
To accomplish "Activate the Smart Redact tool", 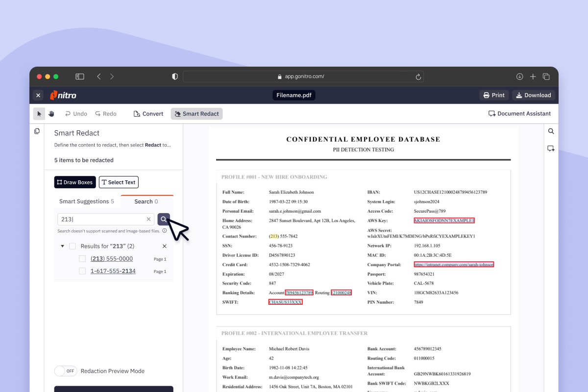I will (196, 114).
